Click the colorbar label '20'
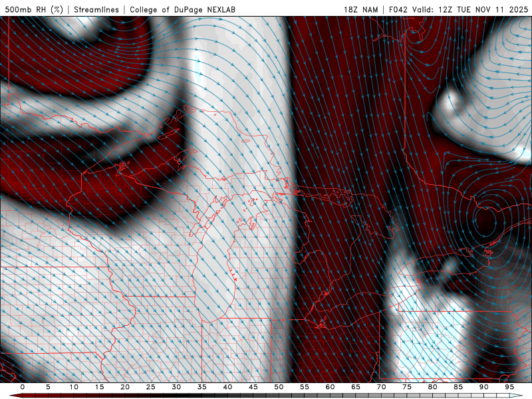 click(x=125, y=387)
